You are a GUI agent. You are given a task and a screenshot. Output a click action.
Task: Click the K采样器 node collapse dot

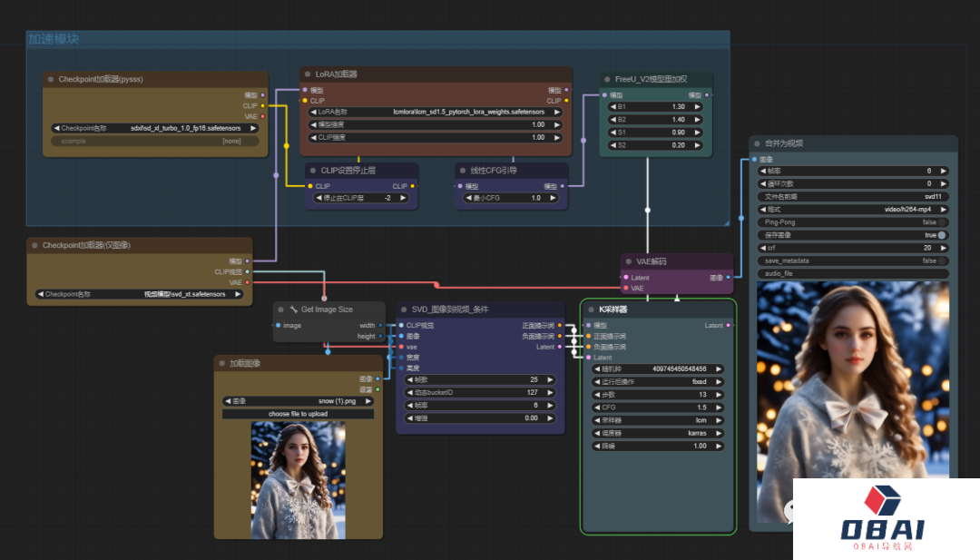click(589, 309)
